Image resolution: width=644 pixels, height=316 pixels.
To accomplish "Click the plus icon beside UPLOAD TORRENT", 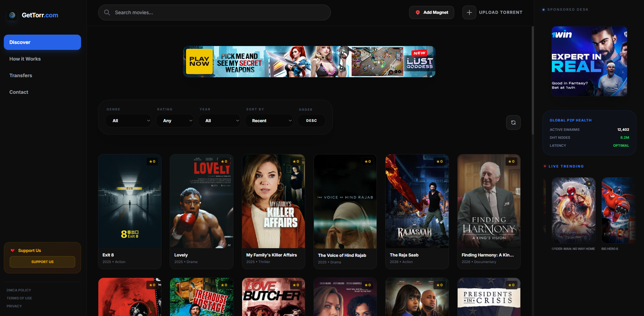I will (469, 12).
